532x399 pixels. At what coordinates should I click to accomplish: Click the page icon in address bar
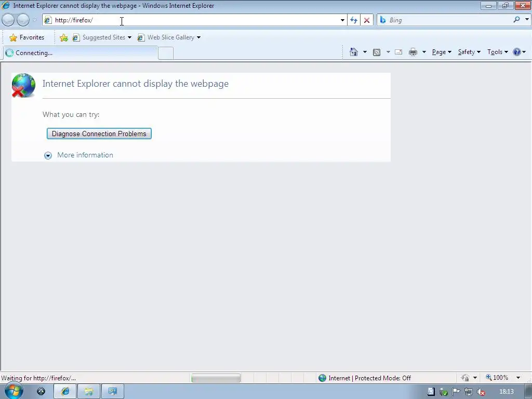tap(48, 20)
